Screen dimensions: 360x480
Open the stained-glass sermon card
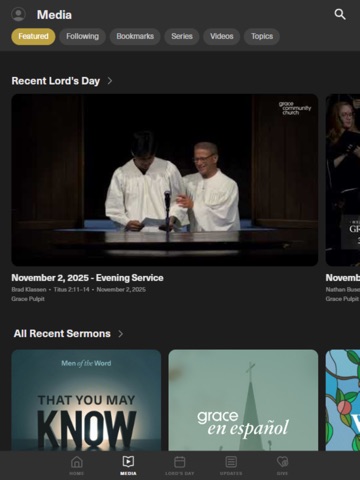click(343, 400)
